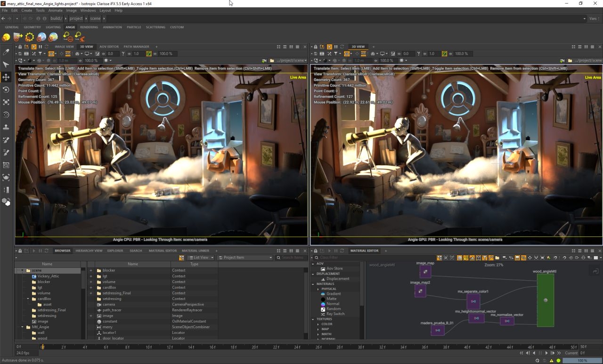Screen dimensions: 603x364
Task: Click the 20 f mark on timeline
Action: click(x=255, y=347)
